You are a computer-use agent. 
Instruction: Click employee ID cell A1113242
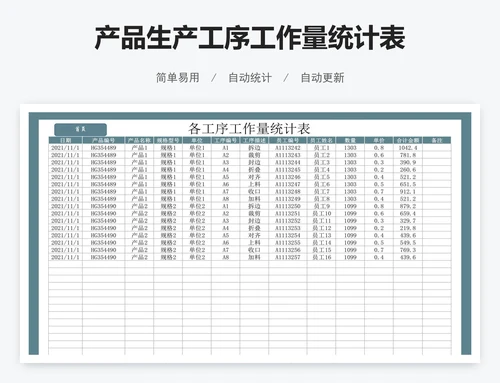click(288, 148)
